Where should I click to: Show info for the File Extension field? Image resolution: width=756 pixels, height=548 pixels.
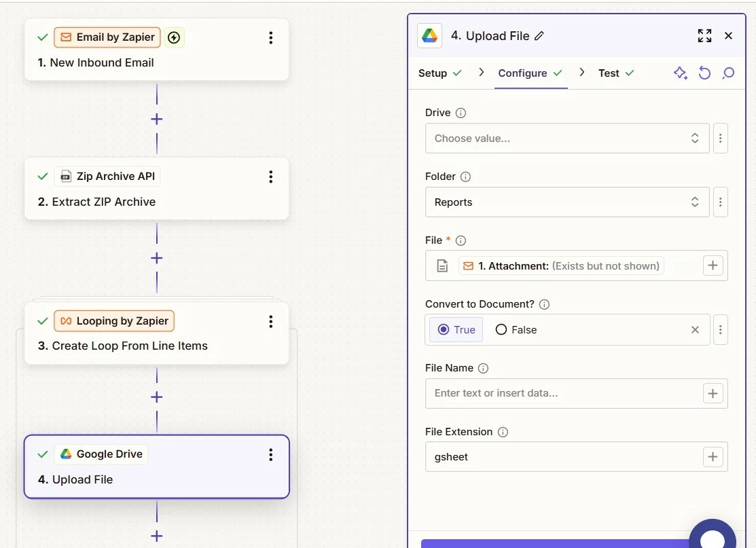point(503,432)
